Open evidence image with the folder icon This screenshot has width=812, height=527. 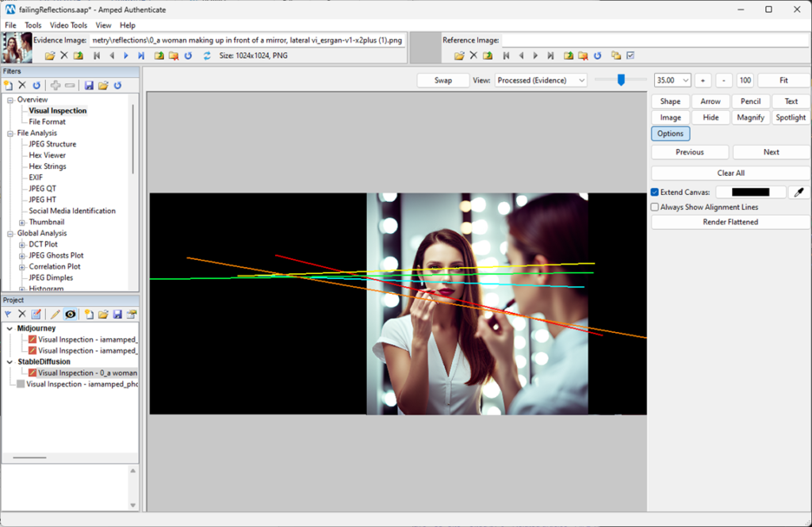[x=50, y=55]
